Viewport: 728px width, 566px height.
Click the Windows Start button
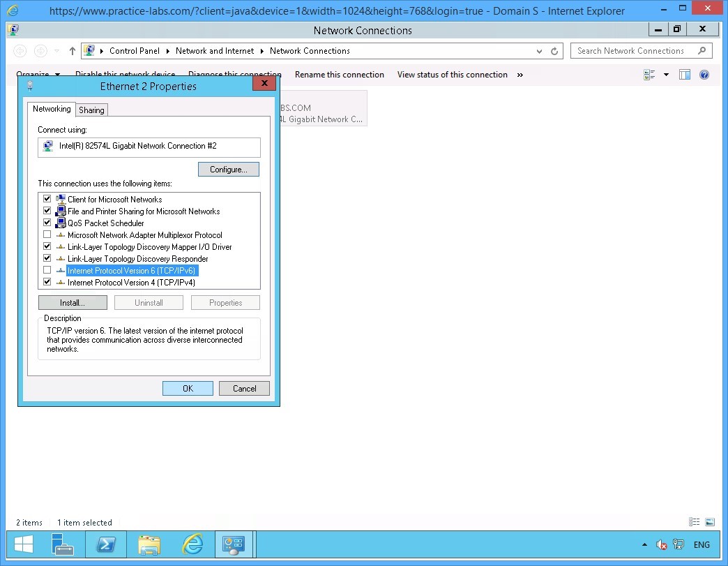coord(24,544)
